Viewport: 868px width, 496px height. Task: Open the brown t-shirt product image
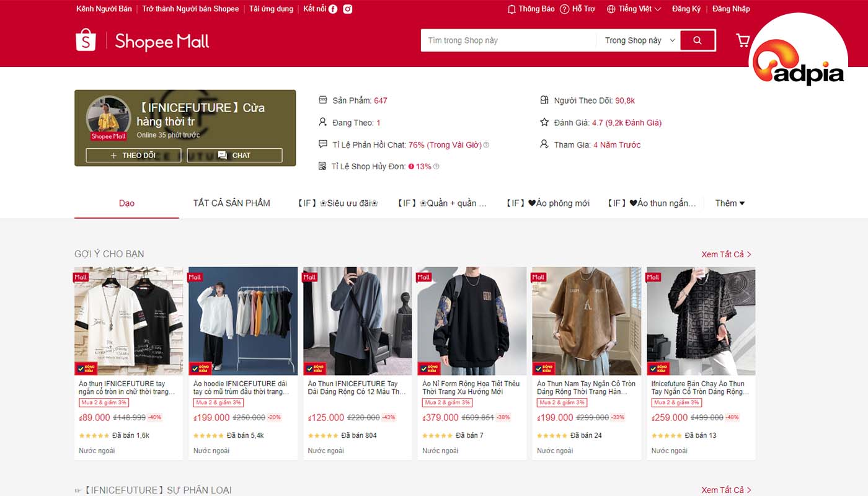point(587,321)
